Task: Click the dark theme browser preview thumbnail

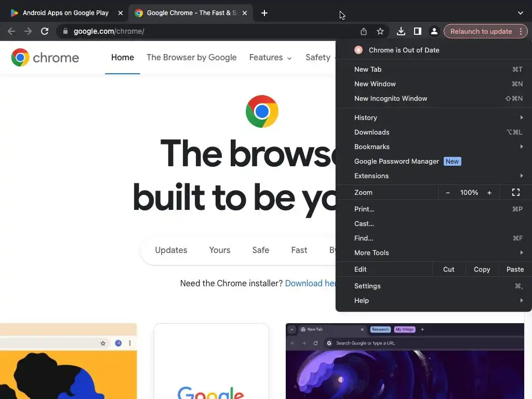Action: (x=405, y=361)
